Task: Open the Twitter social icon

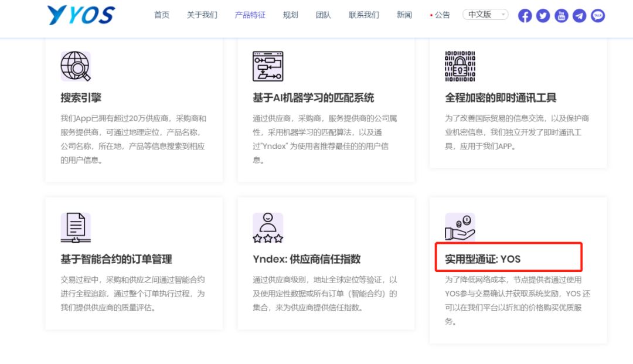Action: click(x=543, y=16)
